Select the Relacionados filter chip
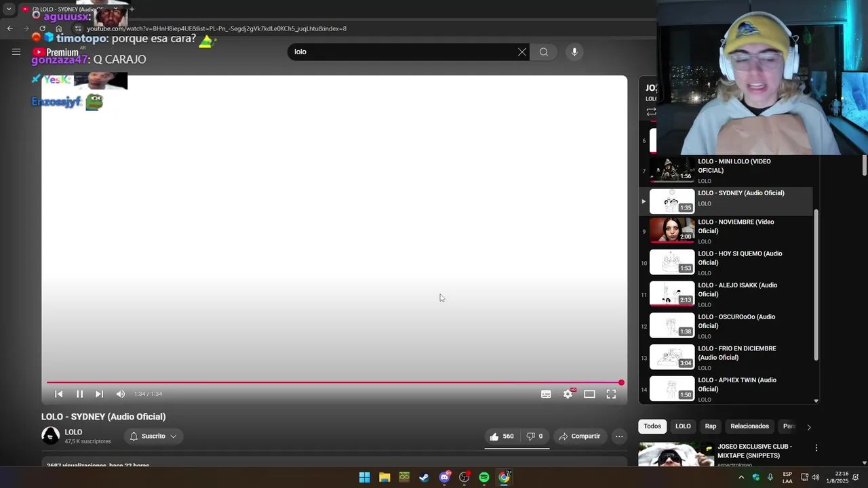Viewport: 868px width, 488px height. pos(749,426)
